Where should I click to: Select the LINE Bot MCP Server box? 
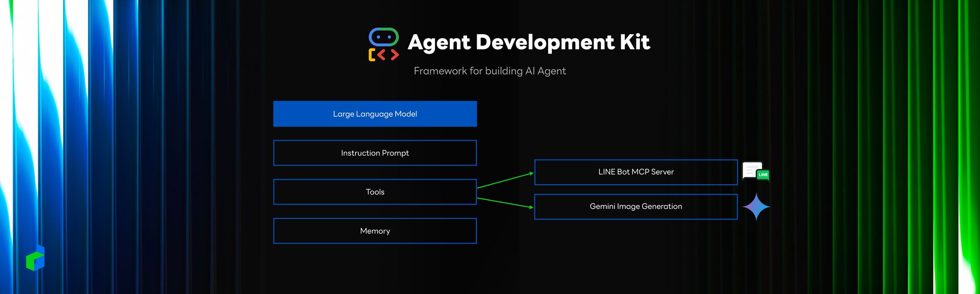[x=636, y=172]
